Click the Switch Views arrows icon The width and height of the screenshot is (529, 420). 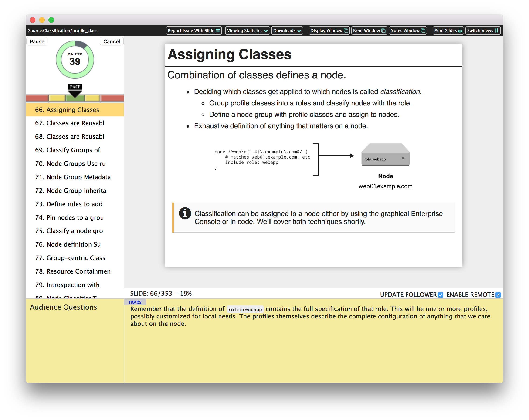(497, 31)
